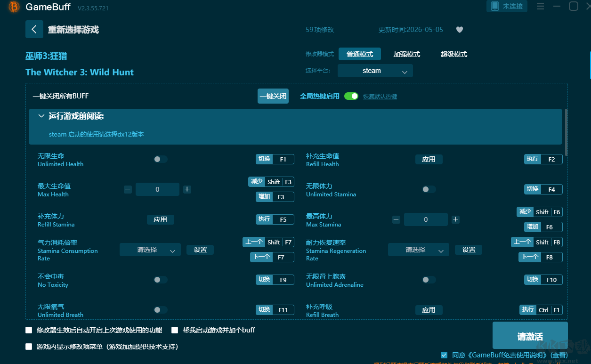Check show in-game cheat menu checkbox
This screenshot has height=364, width=591.
click(29, 347)
